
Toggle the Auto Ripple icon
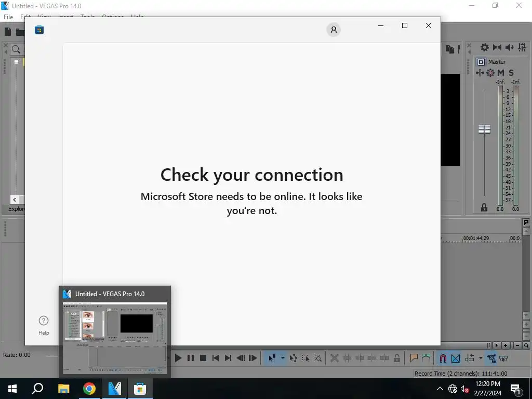(470, 358)
